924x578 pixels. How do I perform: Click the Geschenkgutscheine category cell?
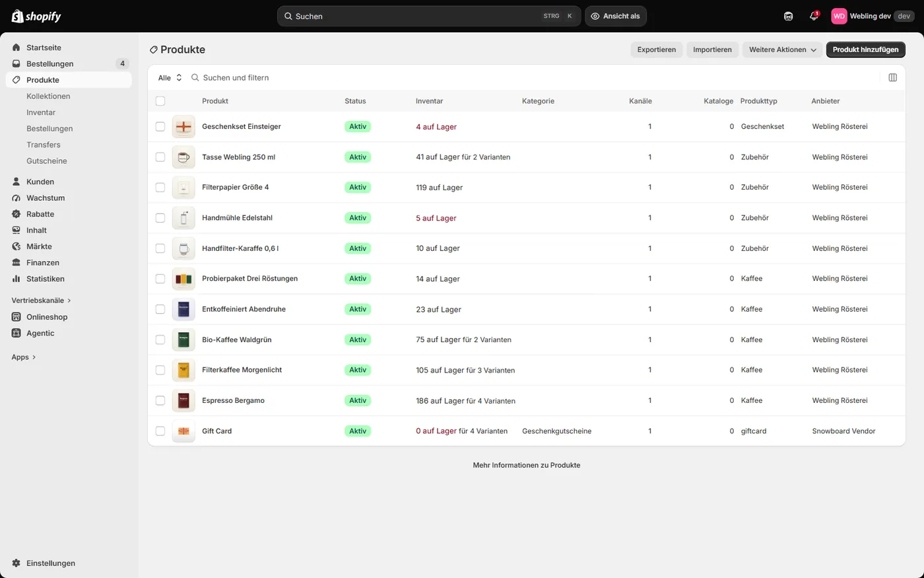(x=556, y=431)
